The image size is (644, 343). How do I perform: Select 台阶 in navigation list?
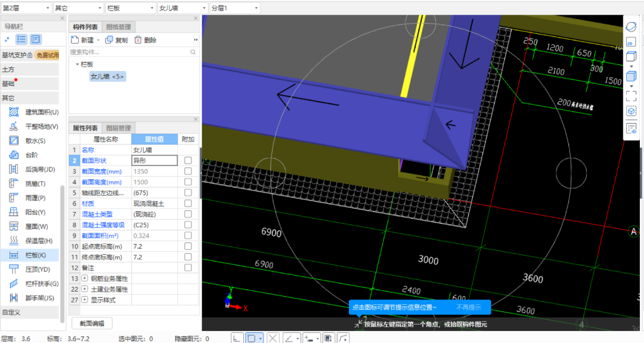pos(24,155)
